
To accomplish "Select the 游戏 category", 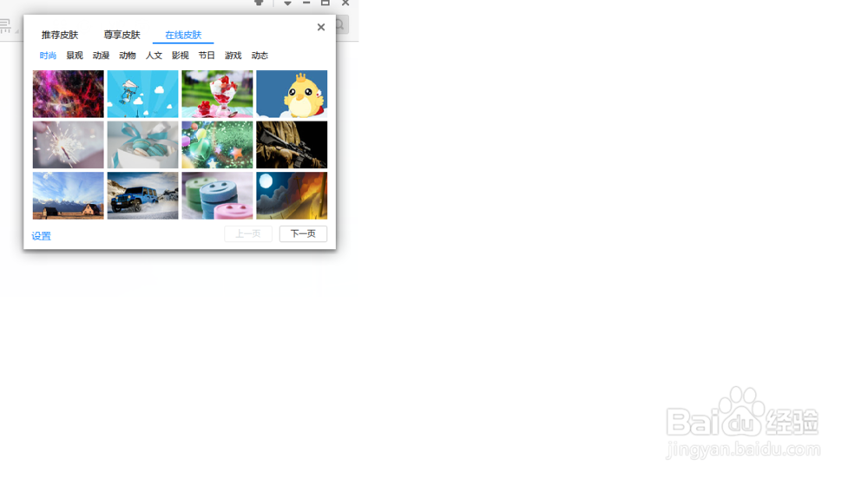I will [x=233, y=56].
